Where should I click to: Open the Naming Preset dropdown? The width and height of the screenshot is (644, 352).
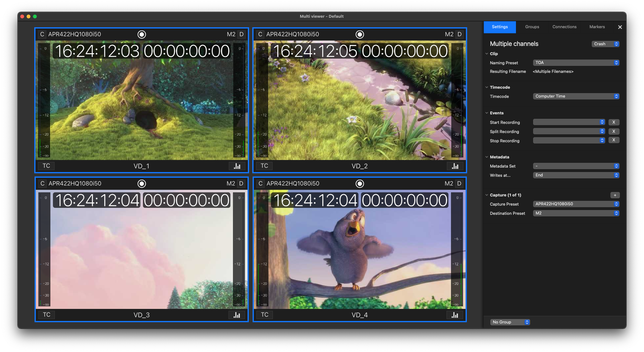576,63
